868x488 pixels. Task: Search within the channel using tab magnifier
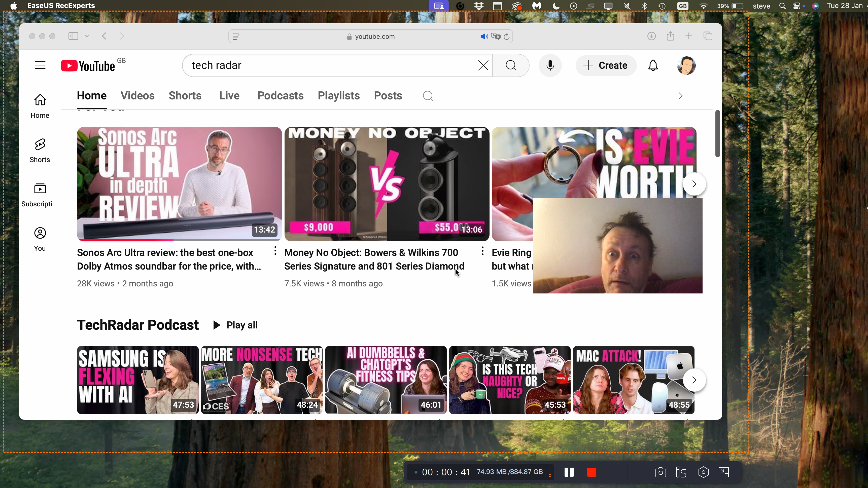[x=428, y=96]
